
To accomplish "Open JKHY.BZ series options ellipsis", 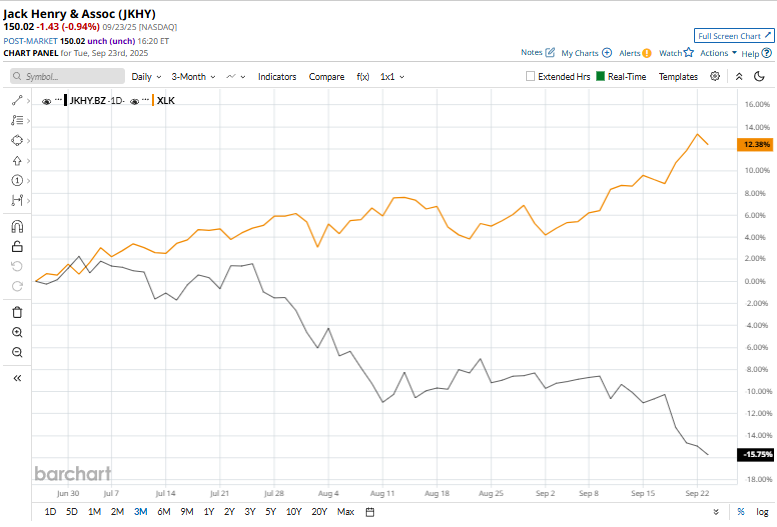I will tap(58, 100).
